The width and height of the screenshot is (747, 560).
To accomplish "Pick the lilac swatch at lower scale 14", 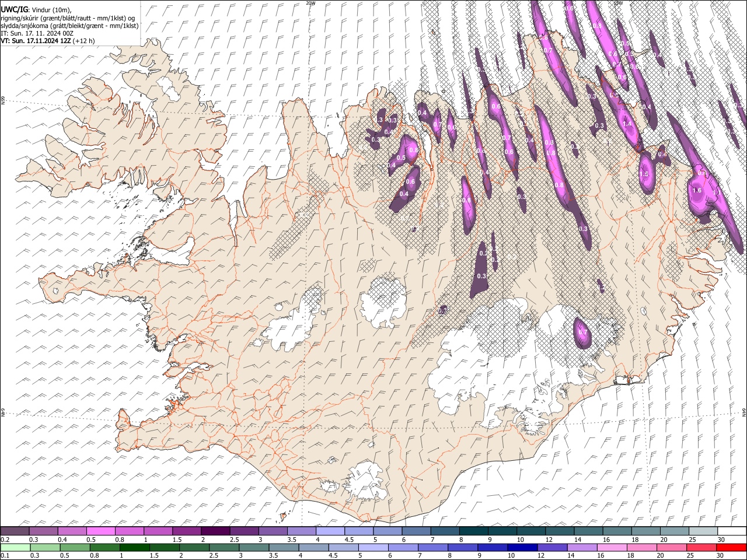I will pyautogui.click(x=582, y=548).
